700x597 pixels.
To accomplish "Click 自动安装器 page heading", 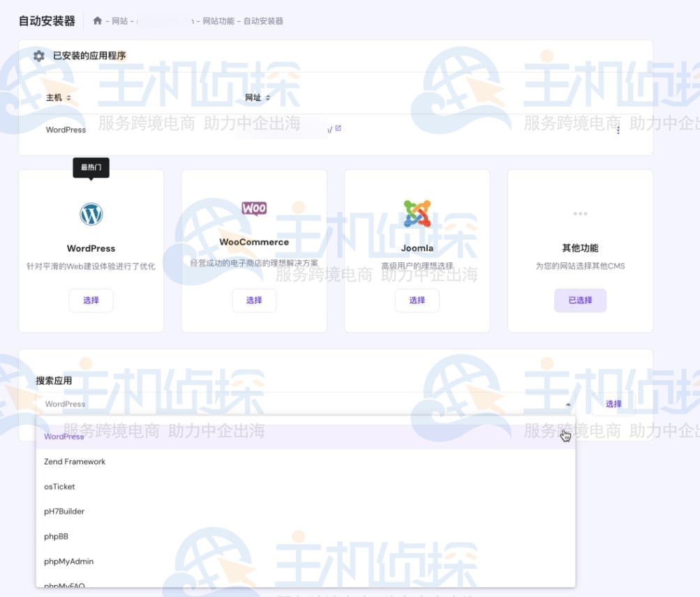I will pyautogui.click(x=47, y=21).
